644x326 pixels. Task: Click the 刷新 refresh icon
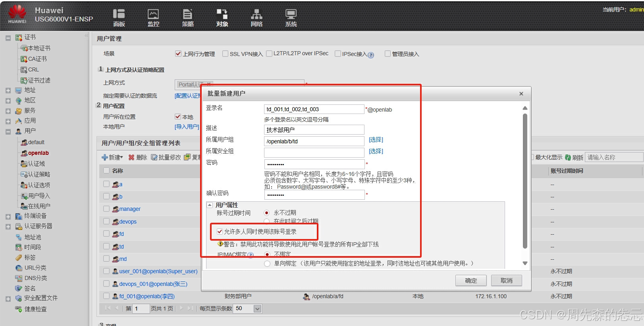click(568, 157)
